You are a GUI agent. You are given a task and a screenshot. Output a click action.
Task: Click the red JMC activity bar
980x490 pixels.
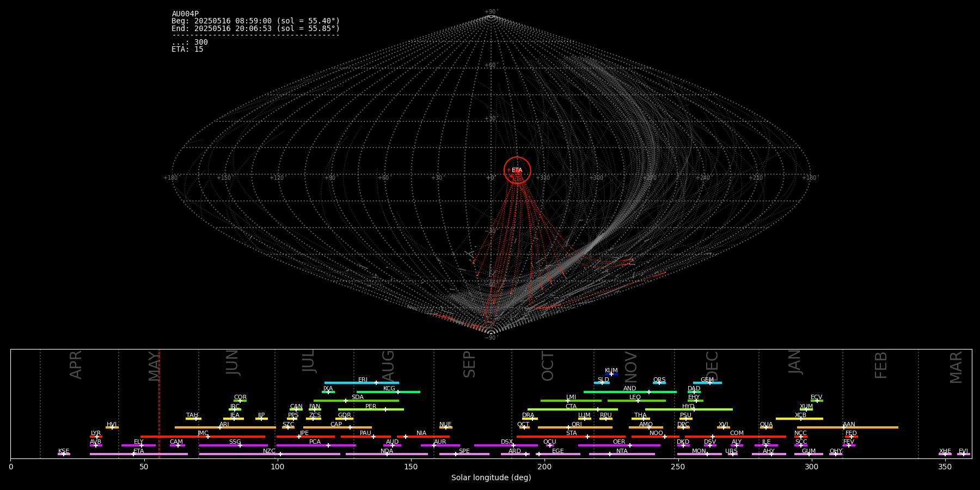pyautogui.click(x=203, y=437)
